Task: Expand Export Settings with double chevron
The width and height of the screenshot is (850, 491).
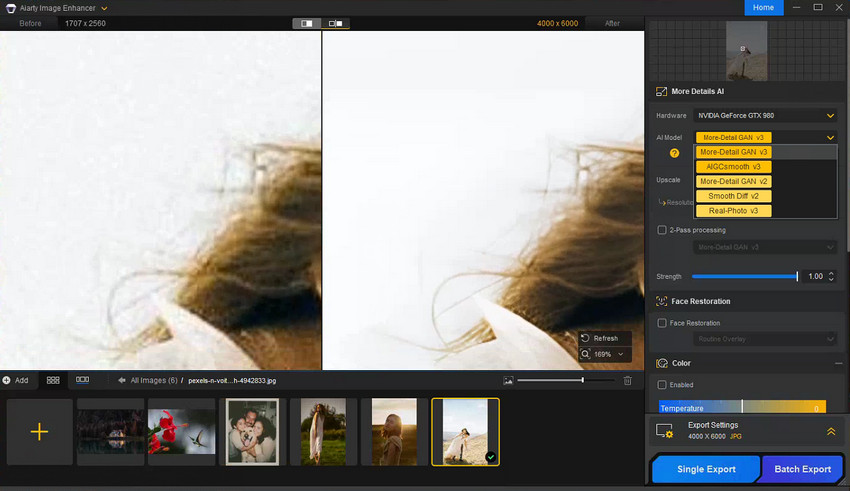Action: point(830,431)
